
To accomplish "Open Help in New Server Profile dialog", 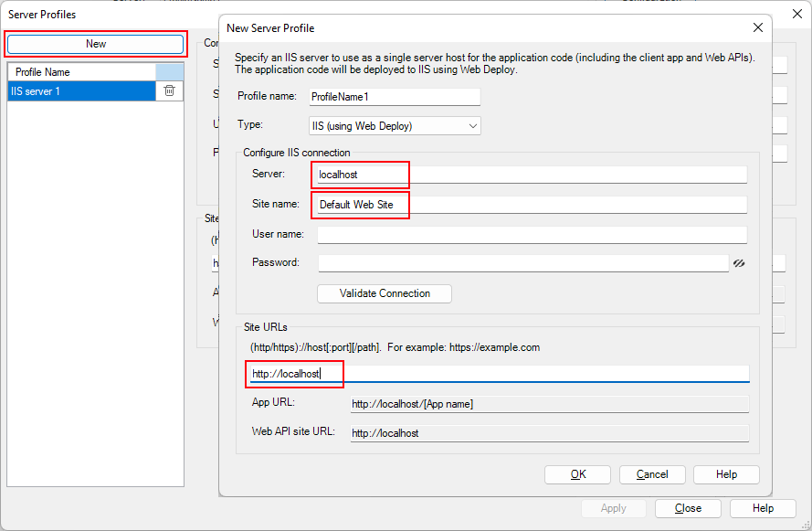I will click(x=726, y=474).
